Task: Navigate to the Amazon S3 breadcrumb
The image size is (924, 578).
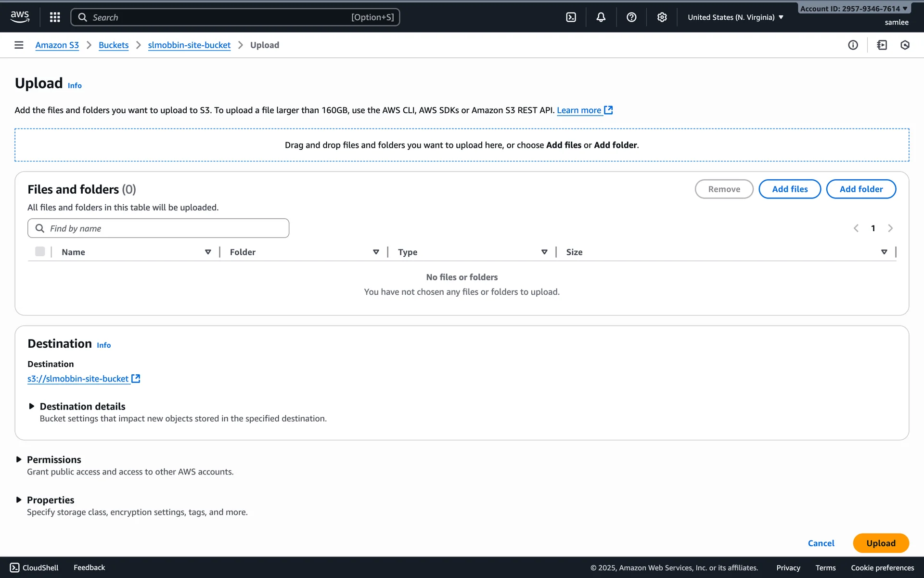Action: 57,45
